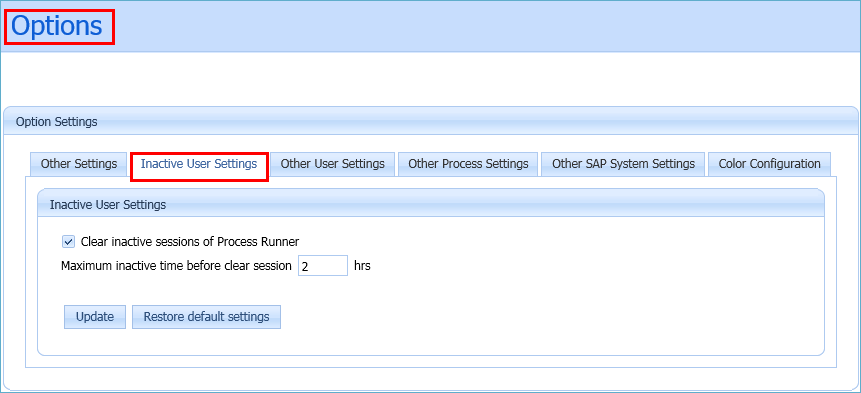
Task: Switch to Color Configuration tab
Action: click(x=769, y=164)
